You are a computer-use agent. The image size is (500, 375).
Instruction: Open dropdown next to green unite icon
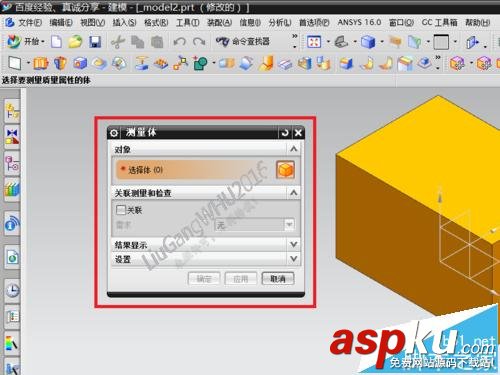(x=214, y=63)
